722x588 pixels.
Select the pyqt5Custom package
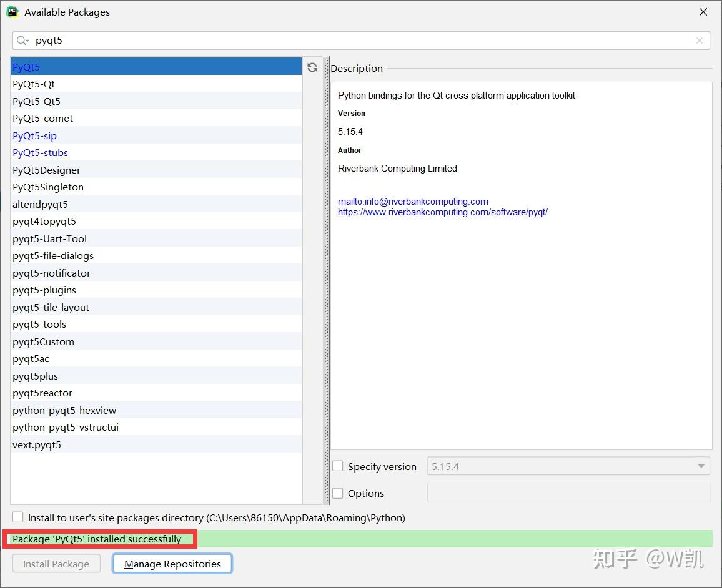pos(156,341)
